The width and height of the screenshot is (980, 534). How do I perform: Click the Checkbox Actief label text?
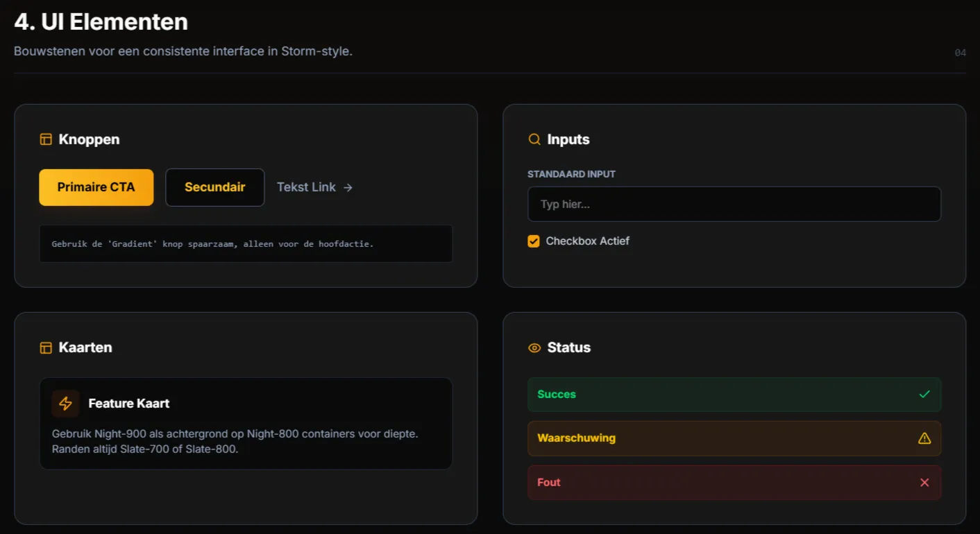coord(588,241)
